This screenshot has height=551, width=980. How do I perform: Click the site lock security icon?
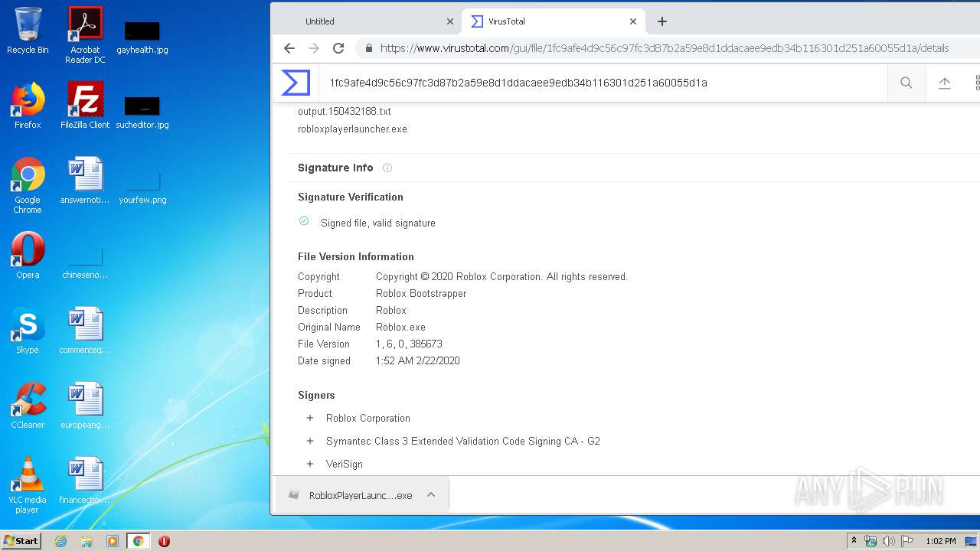pos(369,48)
